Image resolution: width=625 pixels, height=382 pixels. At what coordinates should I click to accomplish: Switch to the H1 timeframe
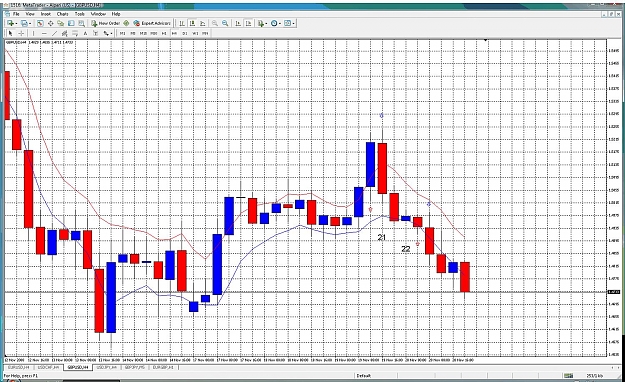[164, 33]
